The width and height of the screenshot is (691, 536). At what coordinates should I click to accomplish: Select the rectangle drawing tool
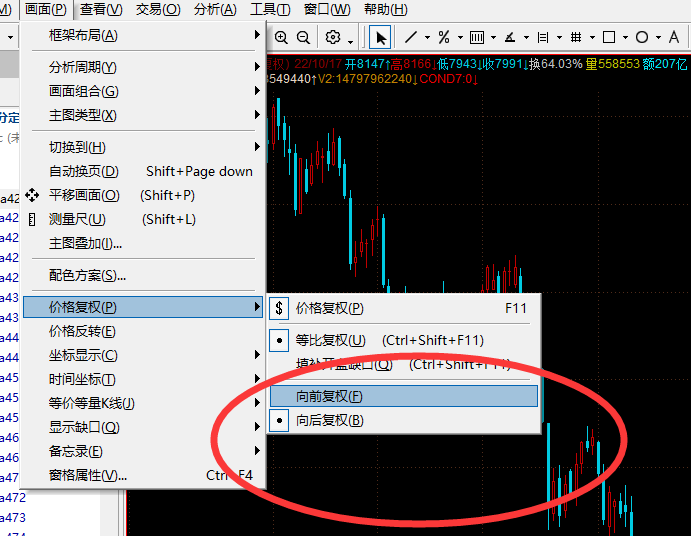click(609, 37)
